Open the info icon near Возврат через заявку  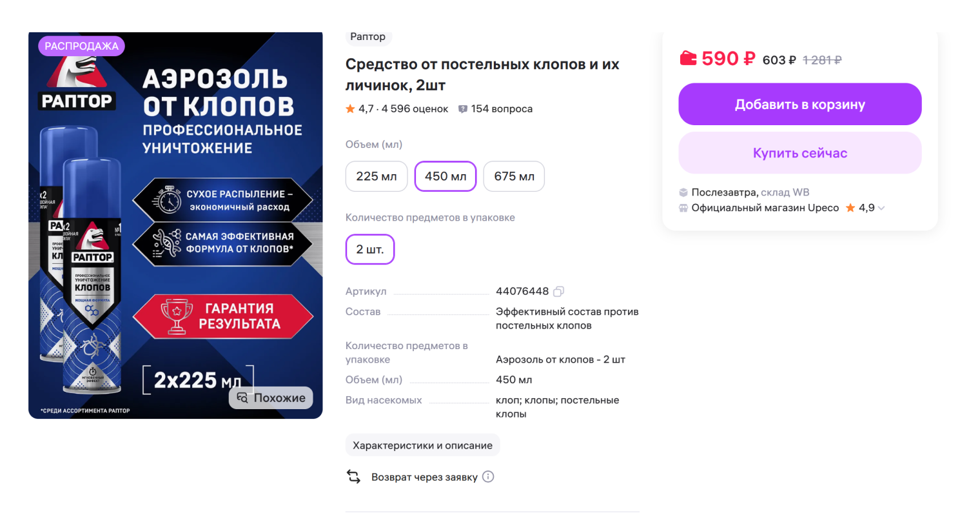(x=488, y=476)
